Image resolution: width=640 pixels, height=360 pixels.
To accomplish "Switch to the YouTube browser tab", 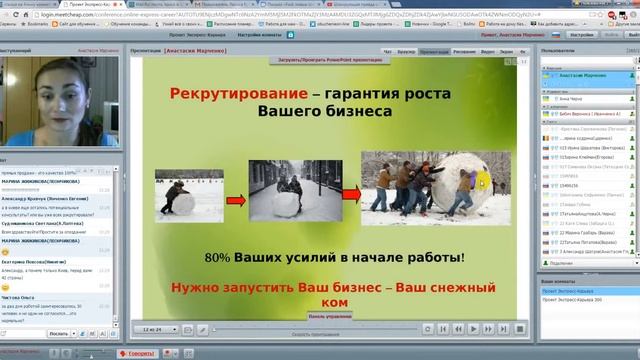I will 356,4.
